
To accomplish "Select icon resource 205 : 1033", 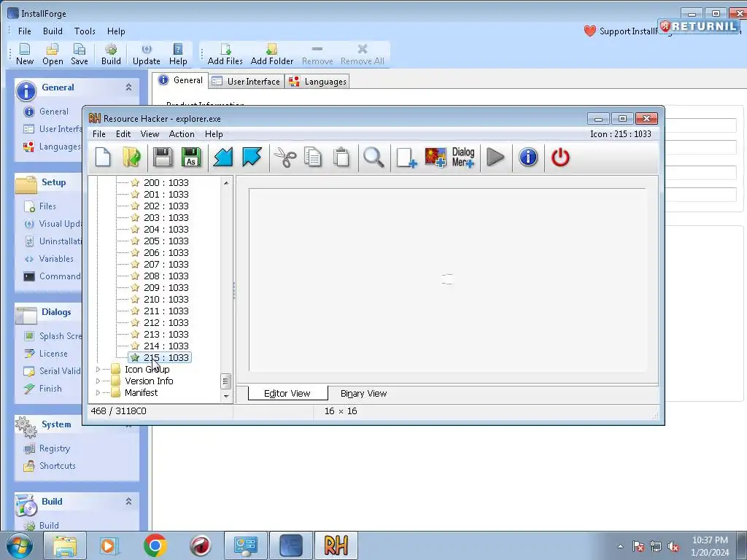I will pos(166,241).
